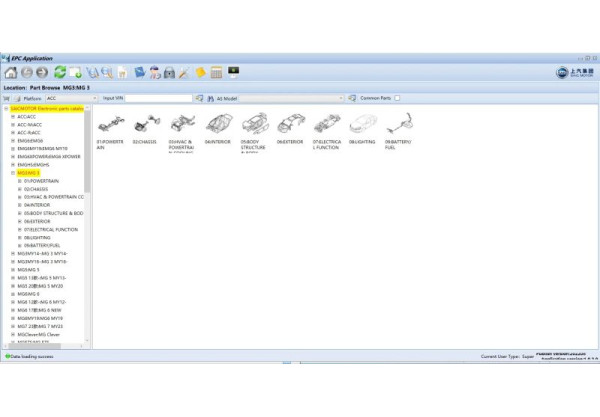Select 07:ELECTRICAL FUNCTION in the tree
Screen dimensions: 600x417
(x=51, y=229)
